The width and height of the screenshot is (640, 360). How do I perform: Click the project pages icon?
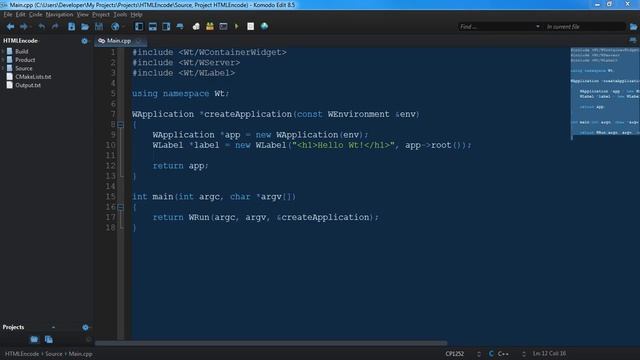tap(49, 340)
